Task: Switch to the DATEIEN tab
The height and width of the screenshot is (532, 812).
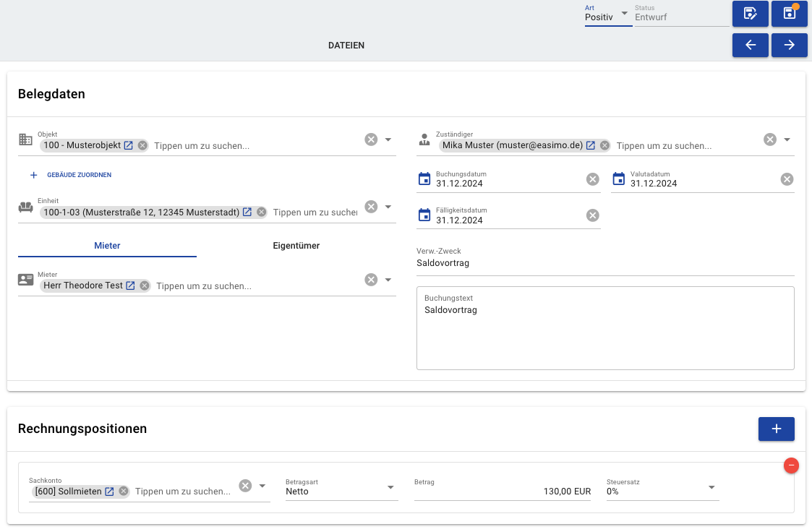Action: coord(346,46)
